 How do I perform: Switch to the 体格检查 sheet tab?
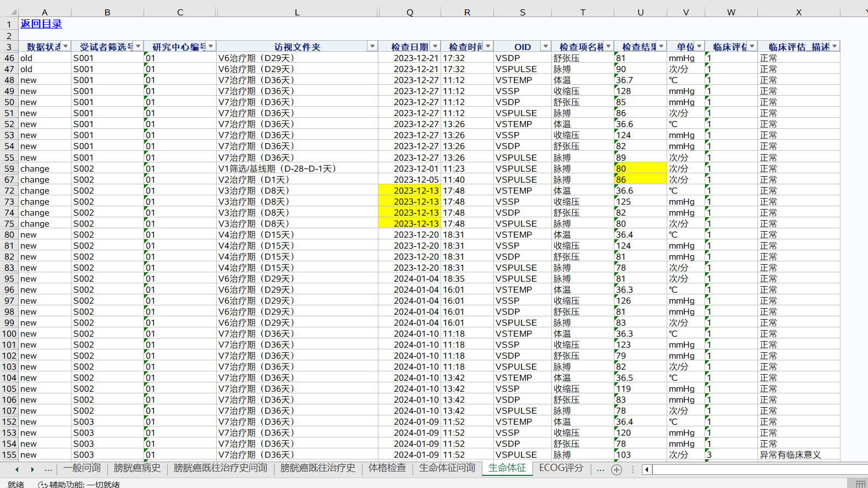tap(387, 468)
